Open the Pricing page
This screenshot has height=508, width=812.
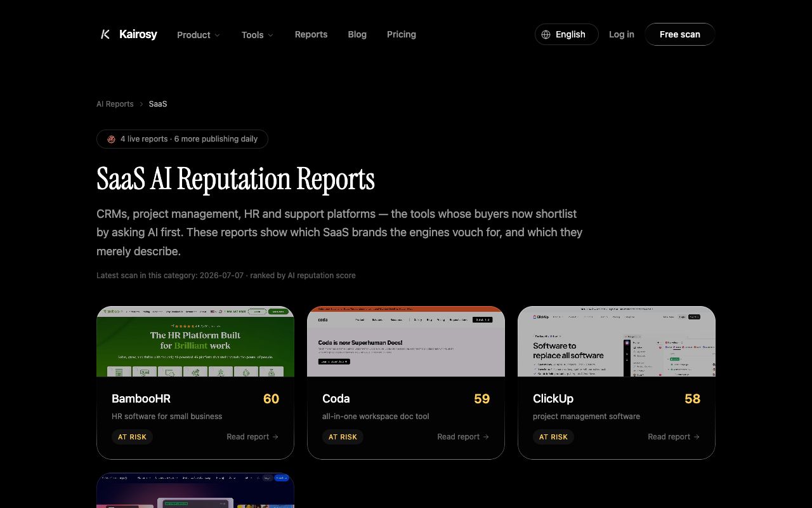pyautogui.click(x=402, y=34)
